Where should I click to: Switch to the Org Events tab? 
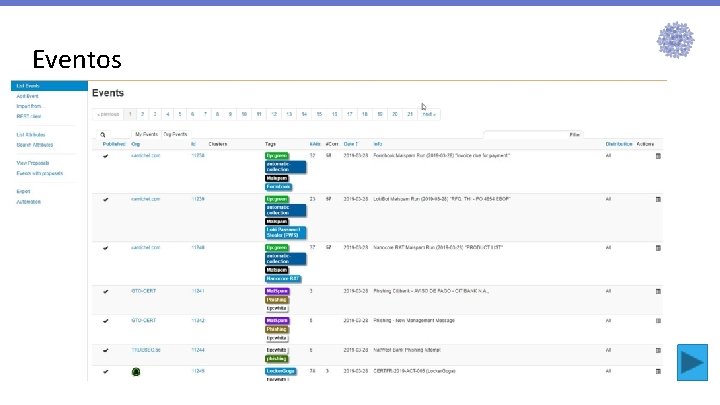pyautogui.click(x=175, y=135)
